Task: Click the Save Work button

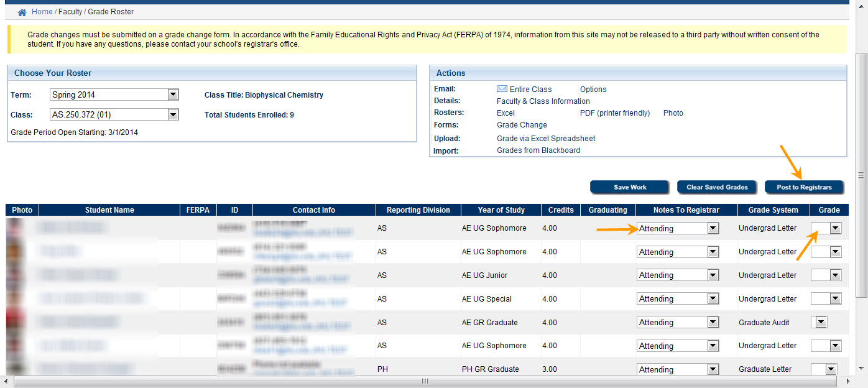Action: pyautogui.click(x=630, y=187)
